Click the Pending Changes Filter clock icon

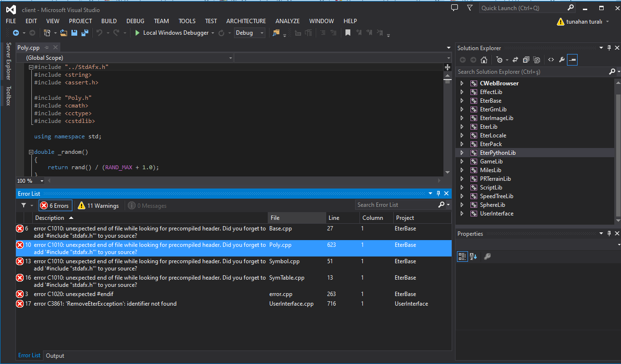click(x=499, y=60)
